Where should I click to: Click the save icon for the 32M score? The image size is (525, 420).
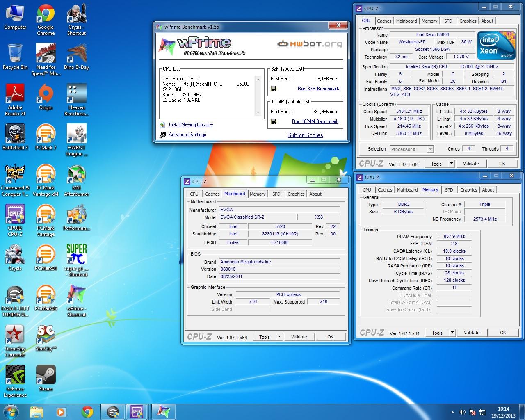[274, 89]
